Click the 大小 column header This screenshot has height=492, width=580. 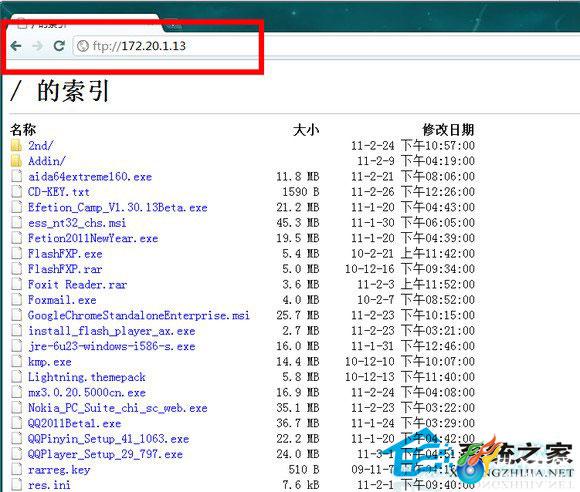(306, 130)
